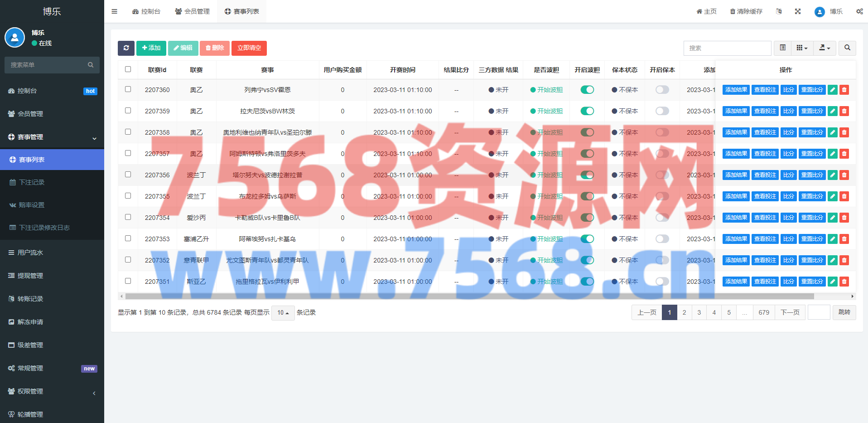Viewport: 868px width, 423px height.
Task: Click the fullscreen icon in the top bar
Action: click(x=798, y=11)
